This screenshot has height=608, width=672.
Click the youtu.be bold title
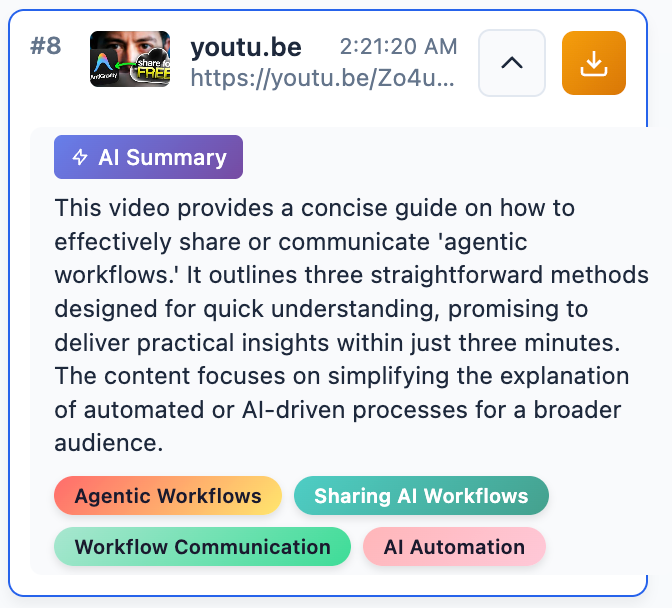pos(246,47)
